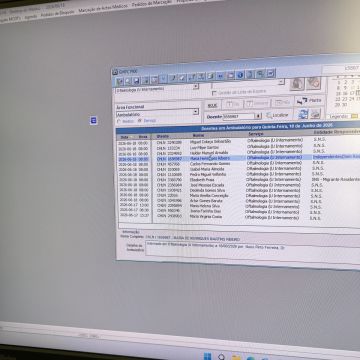This screenshot has width=360, height=360.
Task: Select day 22 in the calendar
Action: (337, 99)
